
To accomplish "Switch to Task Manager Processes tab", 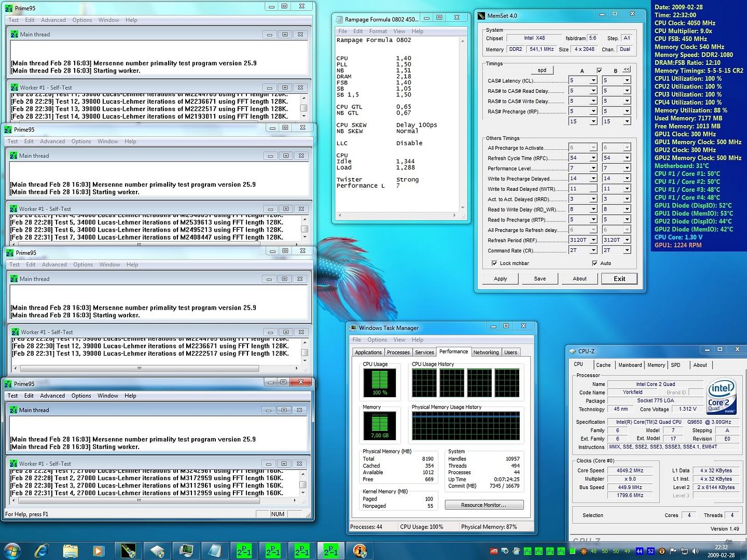I will [x=398, y=352].
